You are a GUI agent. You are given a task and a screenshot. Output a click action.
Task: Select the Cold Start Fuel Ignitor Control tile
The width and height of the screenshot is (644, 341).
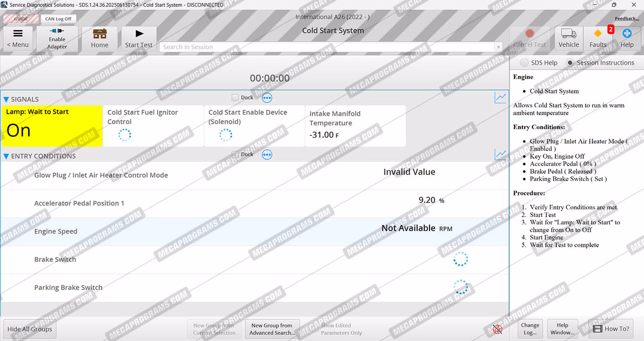(154, 126)
